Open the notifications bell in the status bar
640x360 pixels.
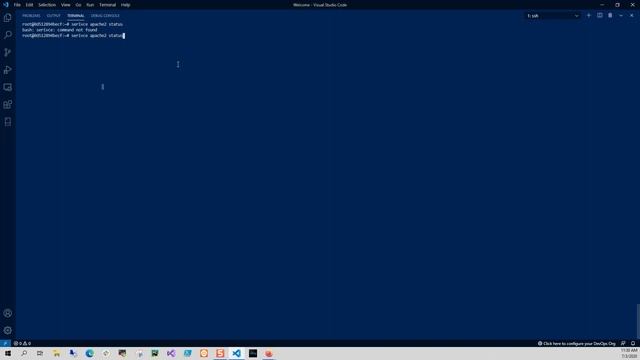point(633,343)
